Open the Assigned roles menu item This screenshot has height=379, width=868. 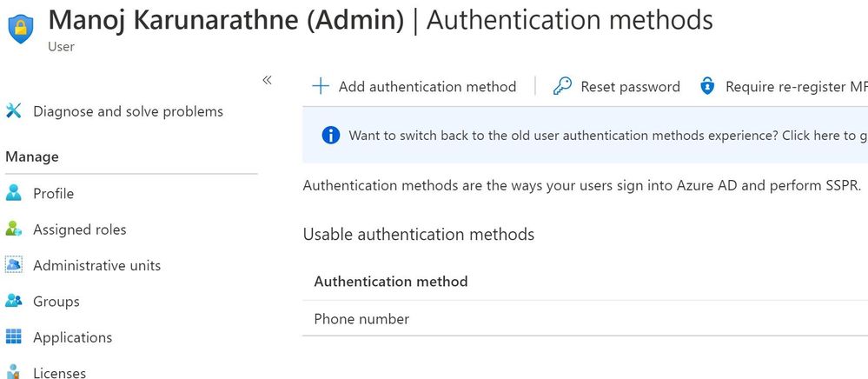(x=79, y=229)
